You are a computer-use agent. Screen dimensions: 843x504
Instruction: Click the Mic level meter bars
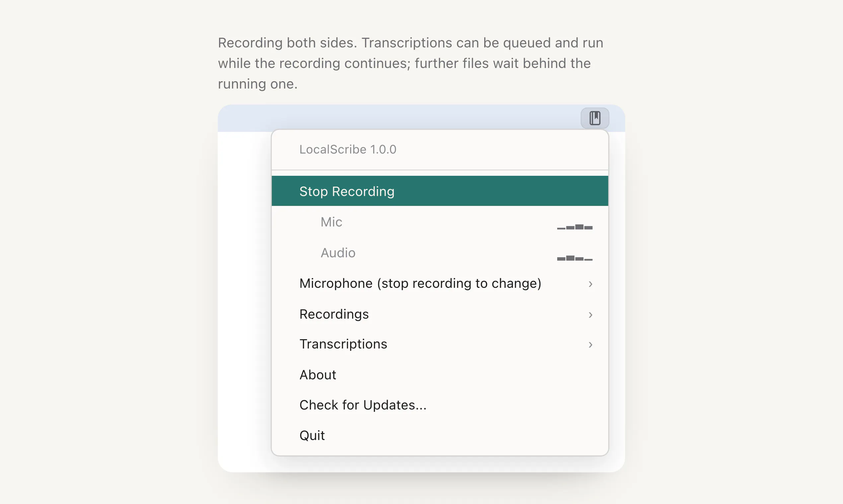[x=575, y=227]
